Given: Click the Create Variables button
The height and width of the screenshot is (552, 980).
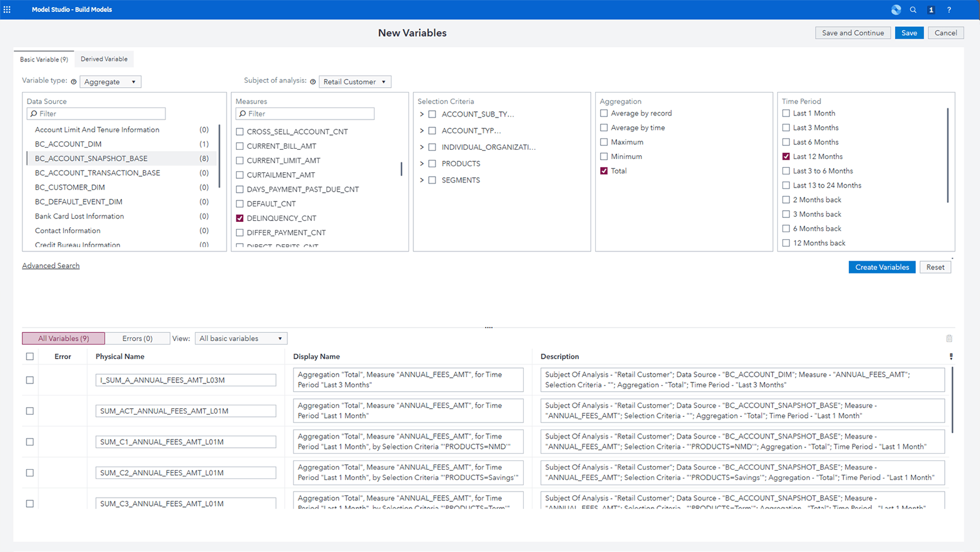Looking at the screenshot, I should 881,267.
